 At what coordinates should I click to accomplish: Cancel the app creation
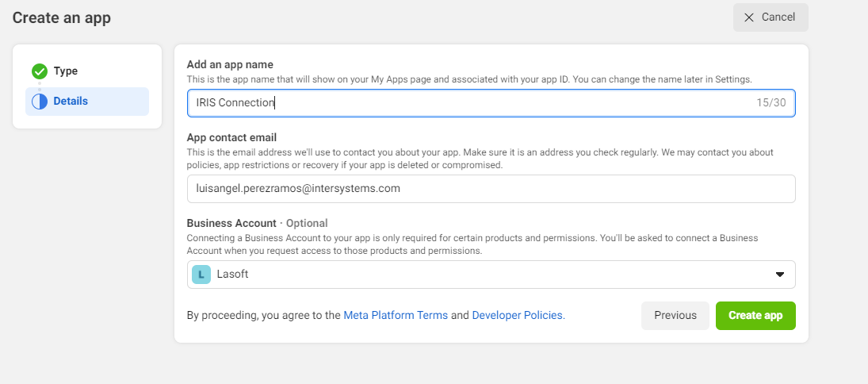pyautogui.click(x=770, y=17)
